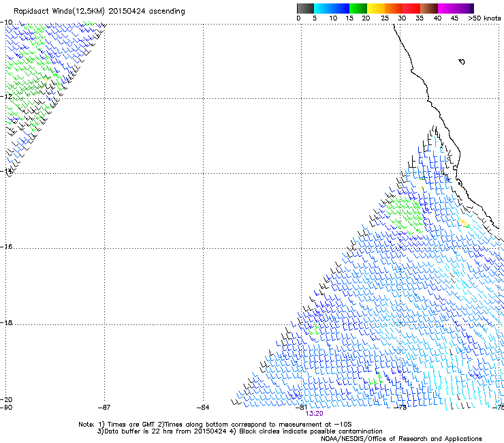This screenshot has height=443, width=504.
Task: Click the gray 0-5 knots legend swatch
Action: 305,8
